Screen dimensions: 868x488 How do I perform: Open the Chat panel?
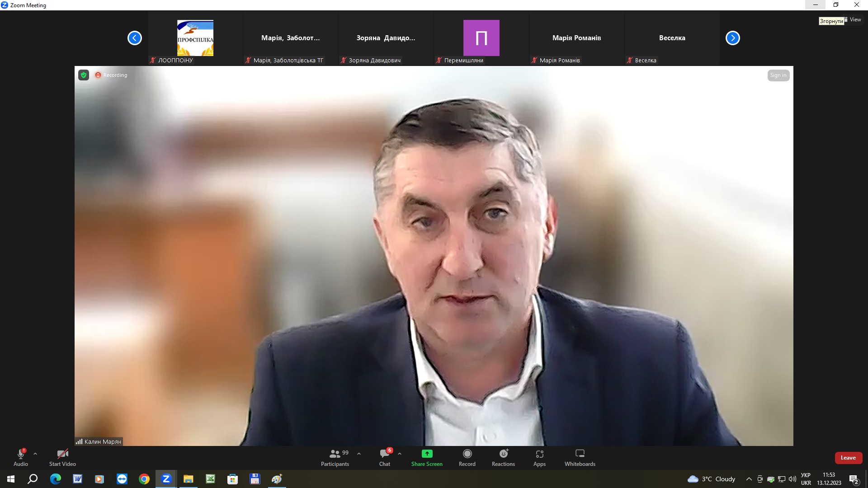pos(385,457)
